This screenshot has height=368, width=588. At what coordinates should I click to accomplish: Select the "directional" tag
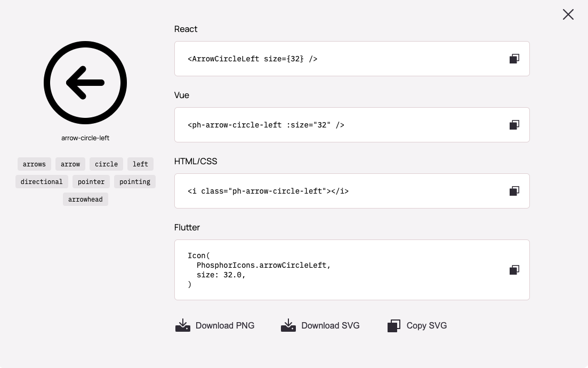tap(42, 182)
